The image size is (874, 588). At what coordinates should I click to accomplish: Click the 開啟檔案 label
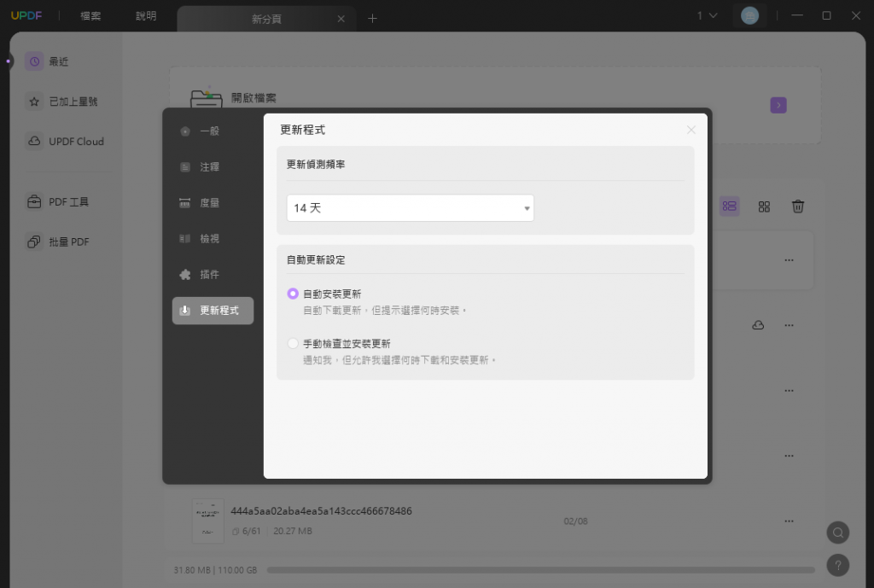tap(253, 98)
